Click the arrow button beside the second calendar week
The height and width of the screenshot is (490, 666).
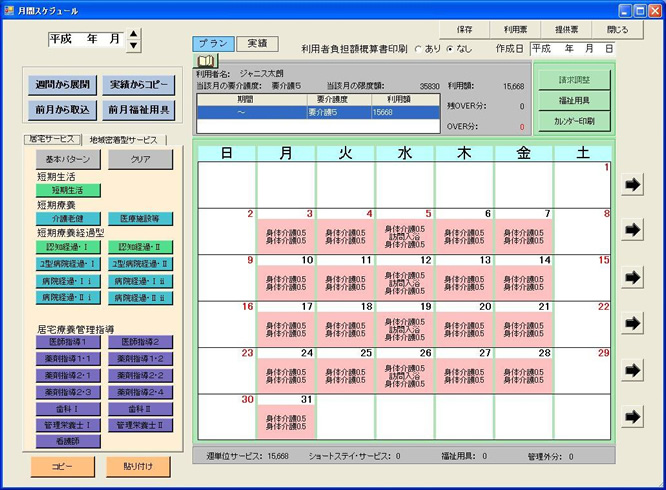(x=632, y=231)
